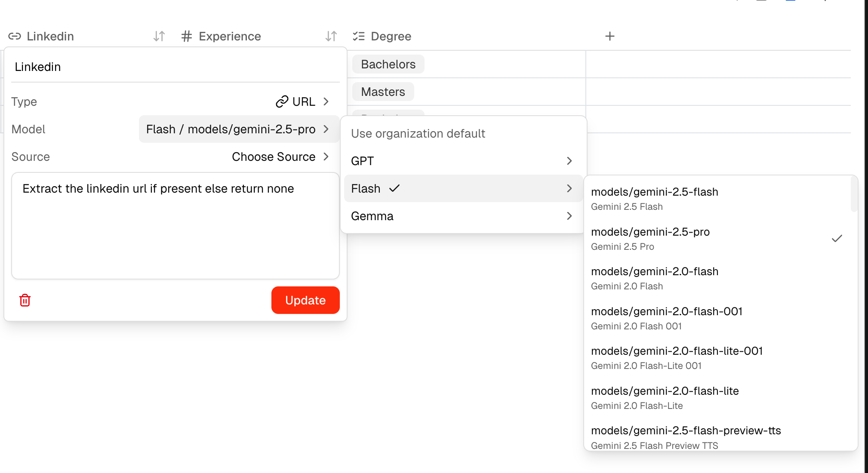Choose models/gemini-2.0-flash-lite-001
Image resolution: width=868 pixels, height=473 pixels.
pyautogui.click(x=717, y=358)
